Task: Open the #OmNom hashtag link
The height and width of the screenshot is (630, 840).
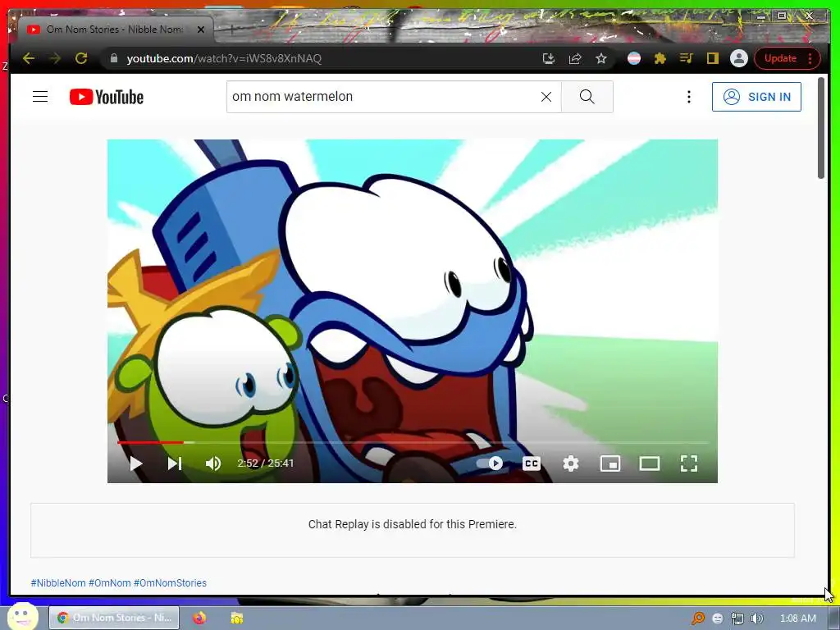Action: pos(110,583)
